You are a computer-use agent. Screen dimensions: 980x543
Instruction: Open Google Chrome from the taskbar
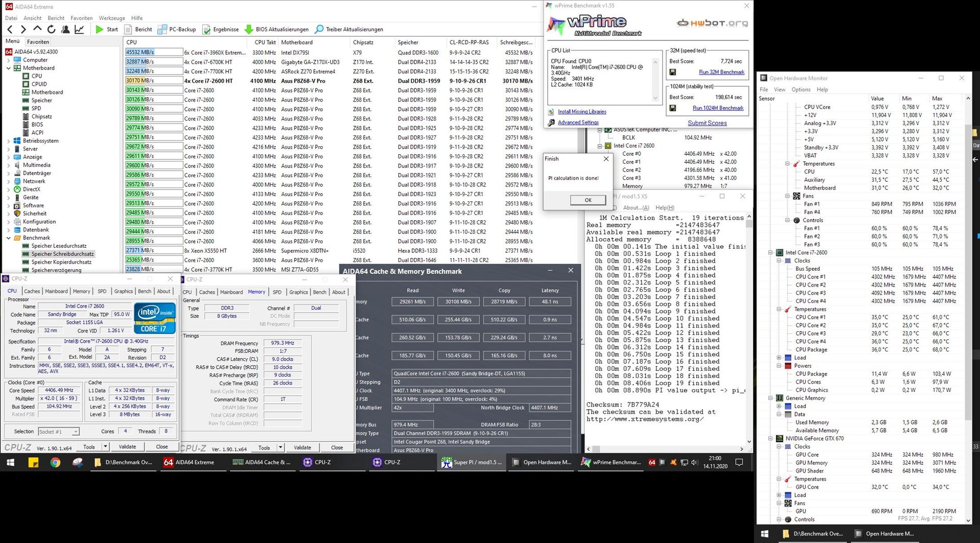click(55, 462)
